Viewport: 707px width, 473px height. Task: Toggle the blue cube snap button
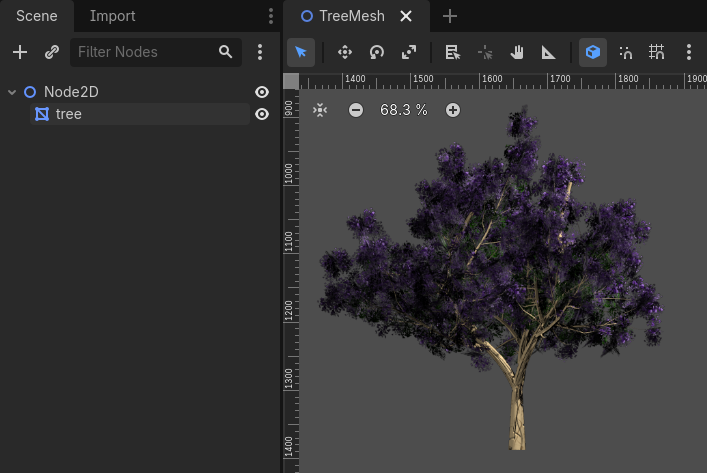tap(593, 52)
